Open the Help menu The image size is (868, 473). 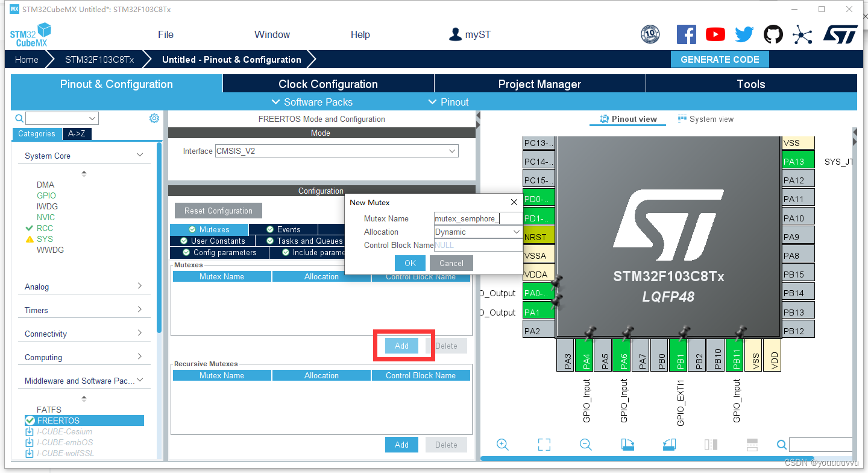pos(360,34)
